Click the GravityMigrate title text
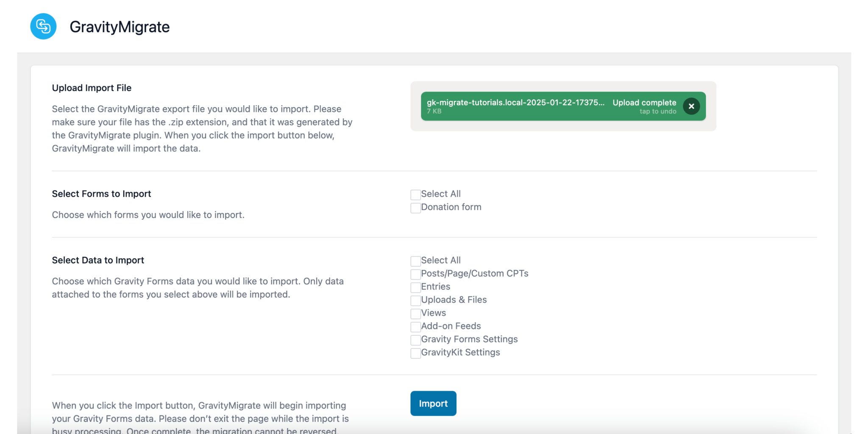Image resolution: width=868 pixels, height=434 pixels. [x=120, y=27]
